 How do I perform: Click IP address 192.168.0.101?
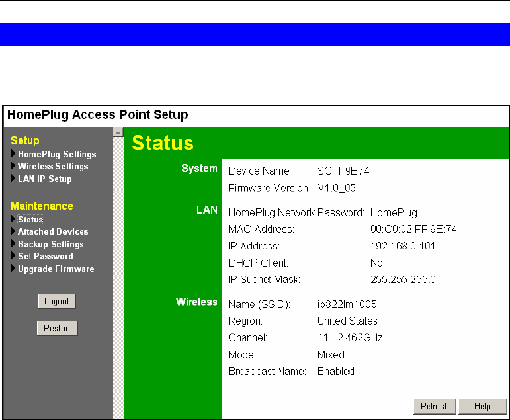pos(403,246)
